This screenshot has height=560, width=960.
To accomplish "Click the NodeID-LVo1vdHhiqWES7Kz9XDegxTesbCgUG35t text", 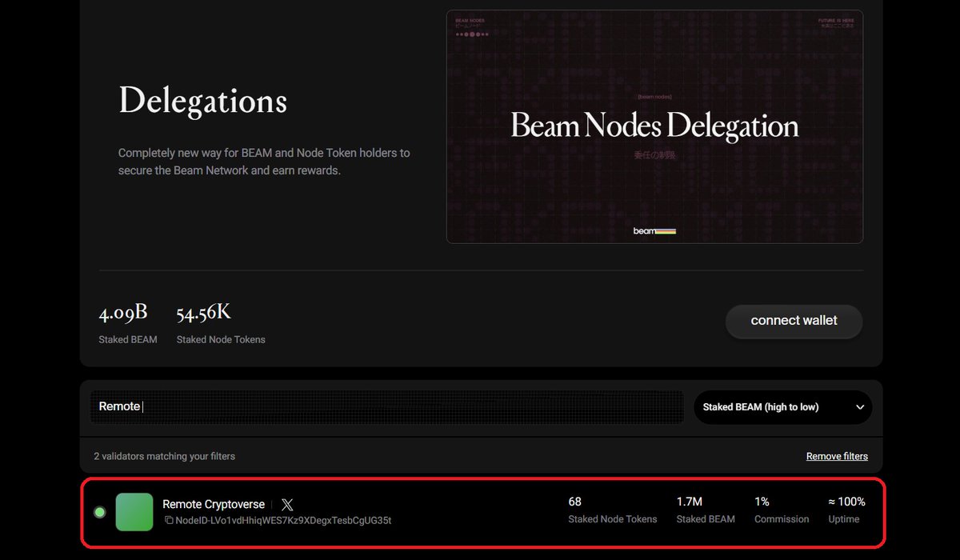I will tap(283, 520).
